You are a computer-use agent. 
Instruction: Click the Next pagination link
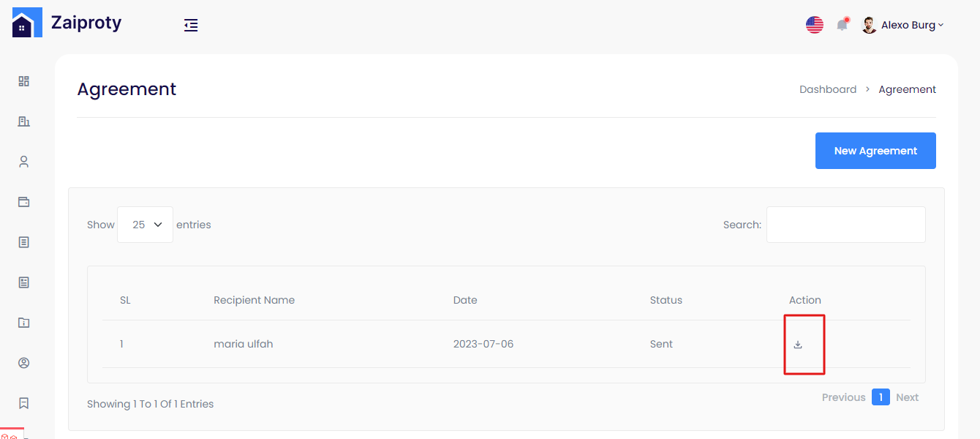point(907,397)
